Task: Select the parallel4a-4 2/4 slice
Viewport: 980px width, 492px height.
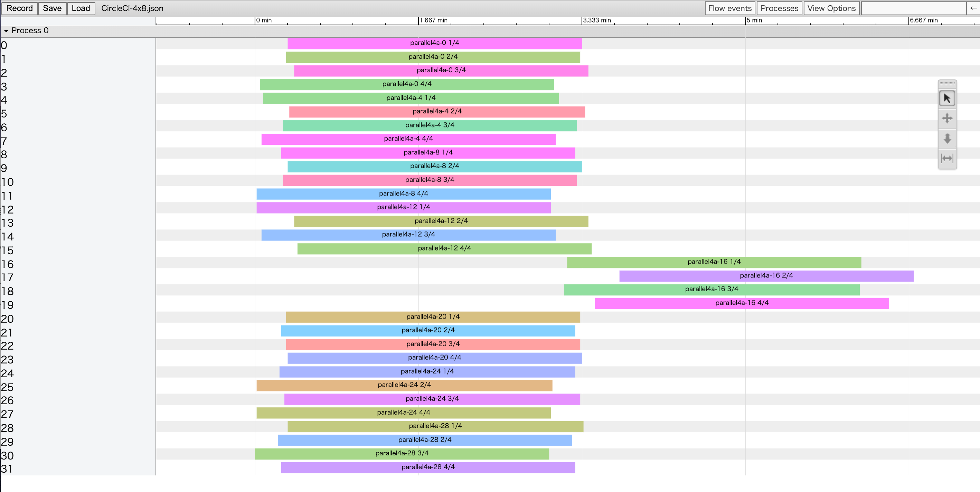Action: [437, 112]
